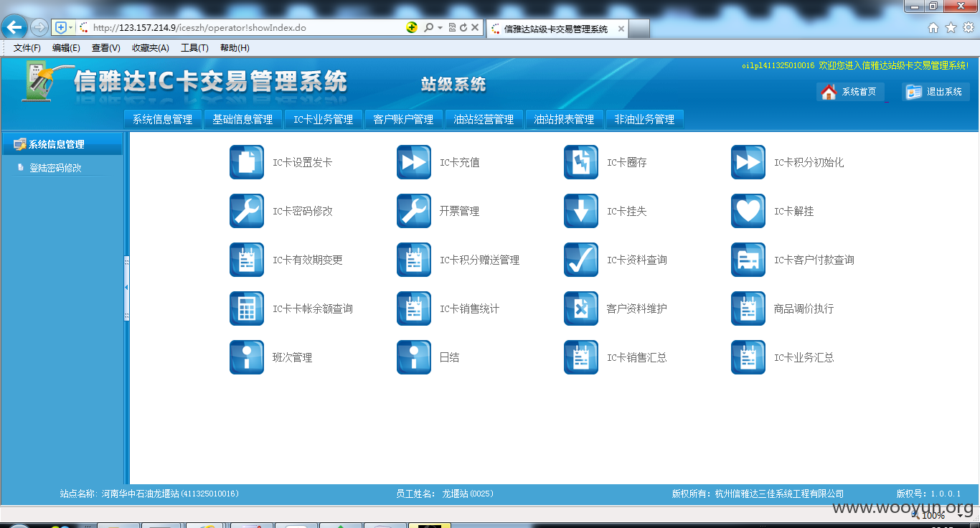Open the IC卡销售统计 icon
Image resolution: width=980 pixels, height=528 pixels.
pyautogui.click(x=414, y=308)
